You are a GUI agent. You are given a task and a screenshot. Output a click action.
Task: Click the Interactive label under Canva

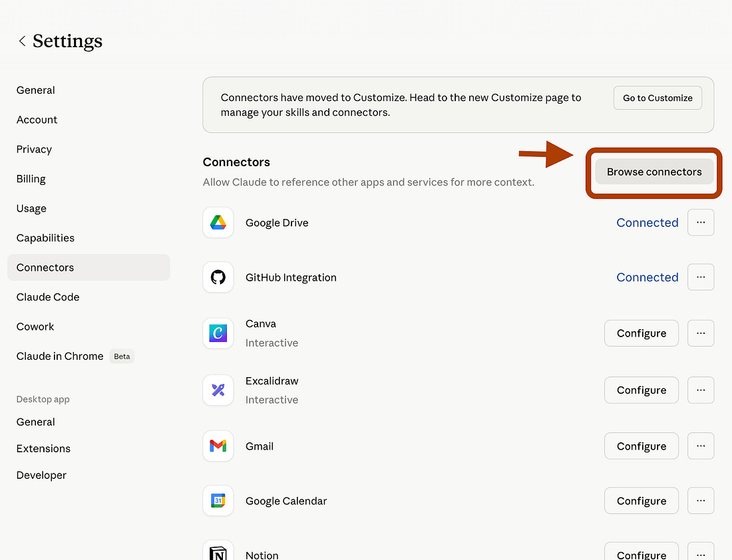pyautogui.click(x=272, y=343)
